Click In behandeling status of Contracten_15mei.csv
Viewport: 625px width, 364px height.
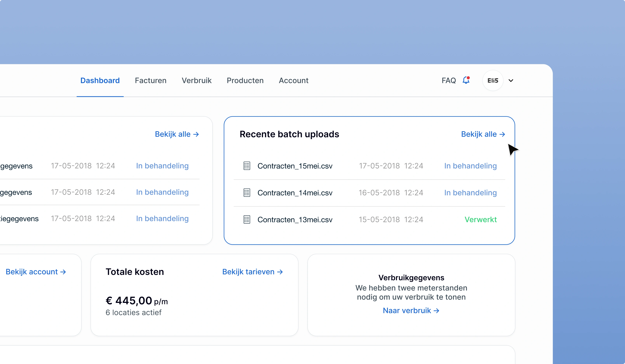point(471,166)
